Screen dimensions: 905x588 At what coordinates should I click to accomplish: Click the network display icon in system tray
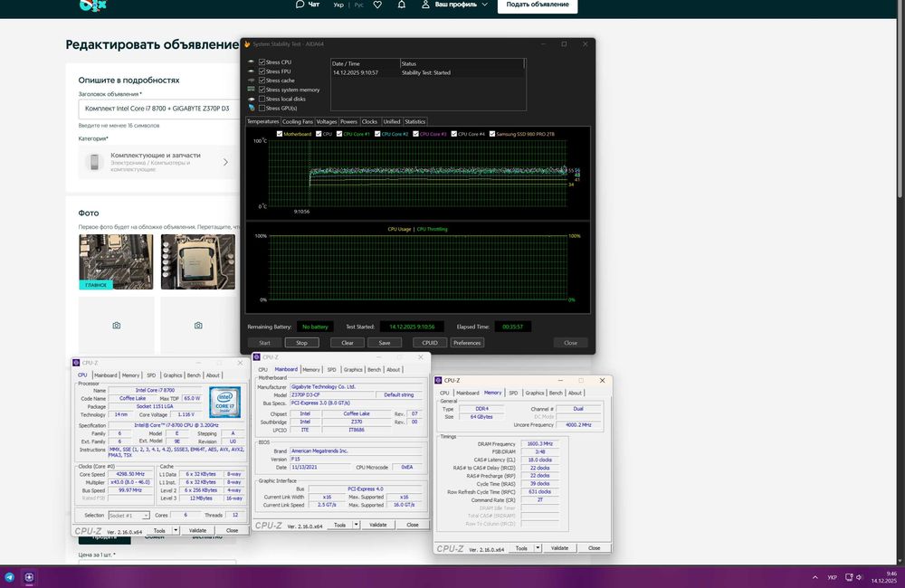[x=849, y=577]
